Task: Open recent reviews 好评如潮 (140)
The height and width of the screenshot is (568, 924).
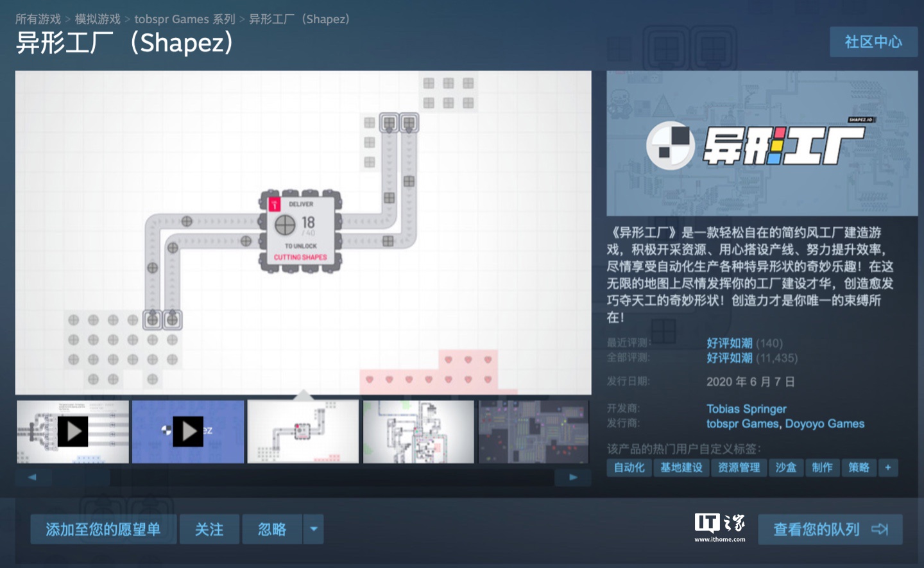Action: click(744, 343)
